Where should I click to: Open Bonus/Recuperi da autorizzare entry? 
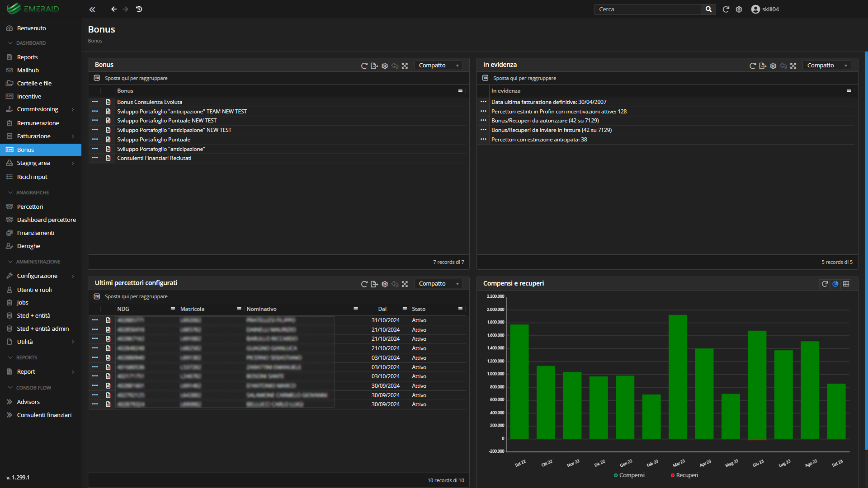click(x=545, y=121)
